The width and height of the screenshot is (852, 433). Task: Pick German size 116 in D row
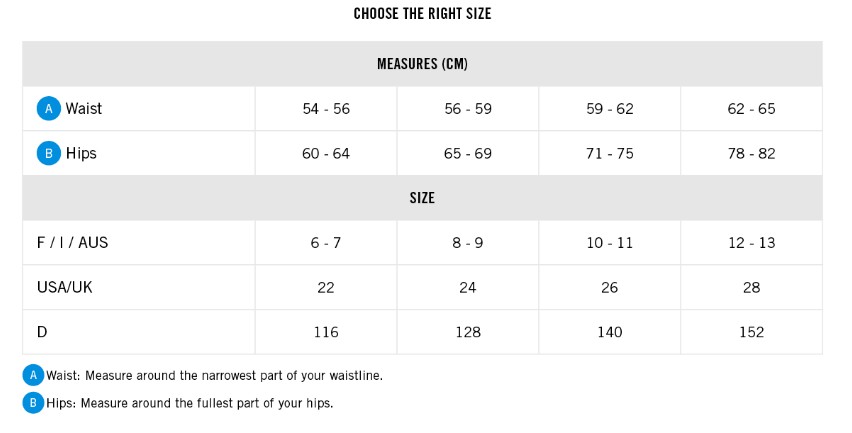pyautogui.click(x=326, y=332)
